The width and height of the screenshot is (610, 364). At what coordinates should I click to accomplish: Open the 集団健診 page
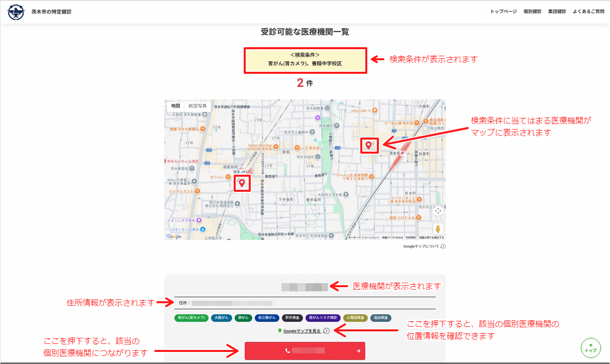coord(557,12)
